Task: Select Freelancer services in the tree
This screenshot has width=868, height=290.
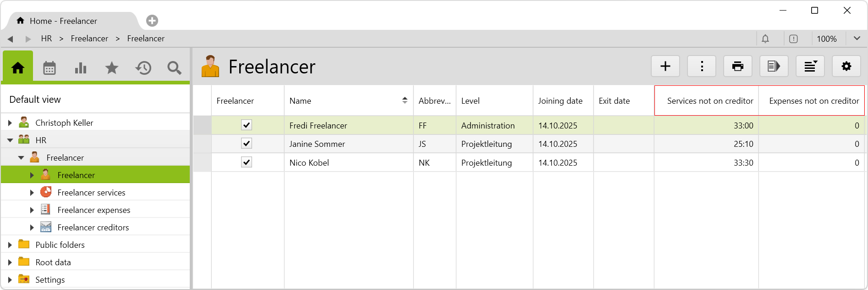Action: click(91, 193)
